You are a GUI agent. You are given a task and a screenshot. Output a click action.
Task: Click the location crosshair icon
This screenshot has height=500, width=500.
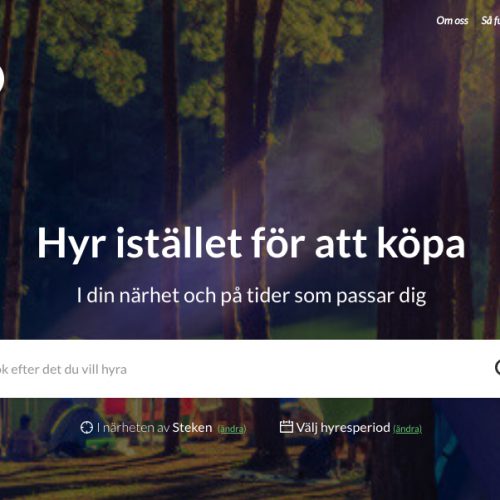pyautogui.click(x=87, y=427)
